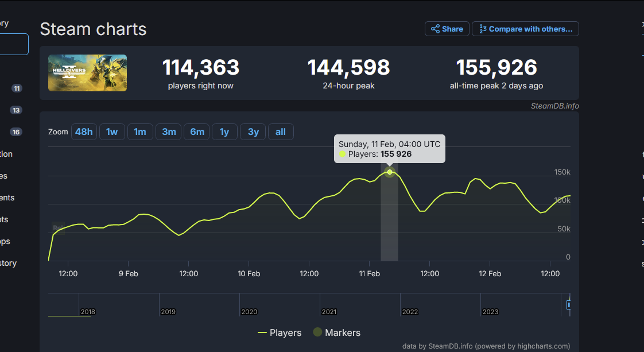Toggle the Markers series in legend
Image resolution: width=644 pixels, height=352 pixels.
click(336, 332)
